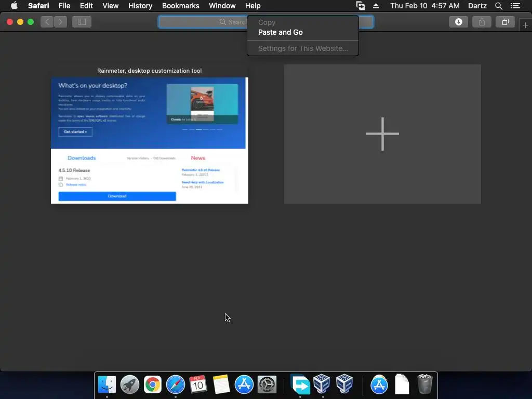Open the first VirtualBox cube in Dock
This screenshot has width=532, height=399.
[x=322, y=384]
